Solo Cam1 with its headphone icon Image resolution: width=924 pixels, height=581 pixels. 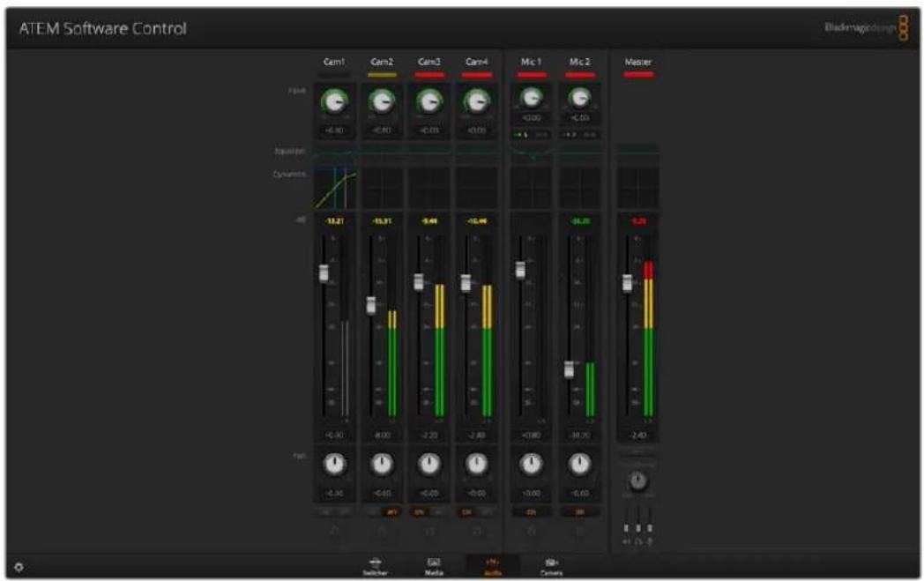click(334, 531)
